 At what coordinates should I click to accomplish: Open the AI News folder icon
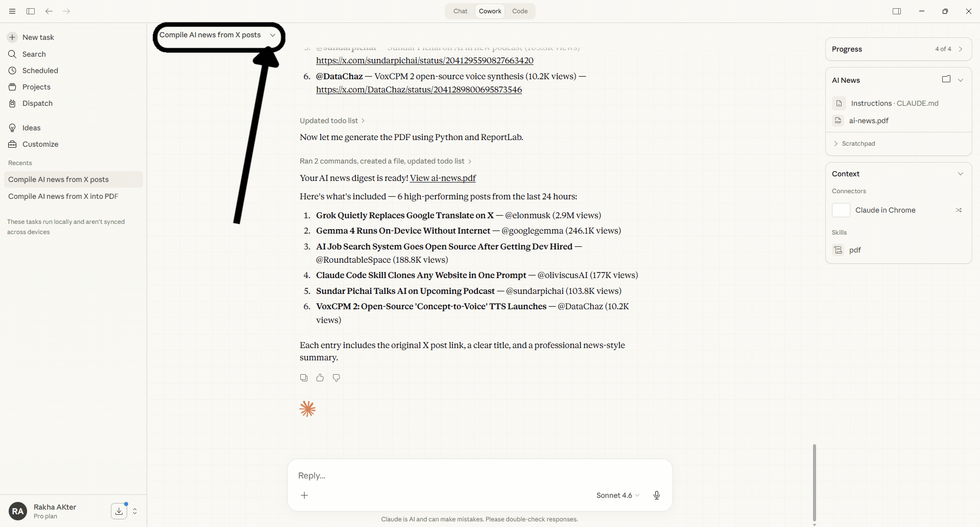tap(946, 79)
